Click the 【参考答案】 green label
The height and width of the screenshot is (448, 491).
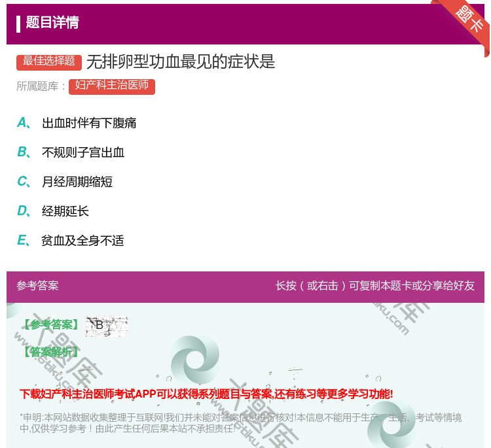click(51, 325)
